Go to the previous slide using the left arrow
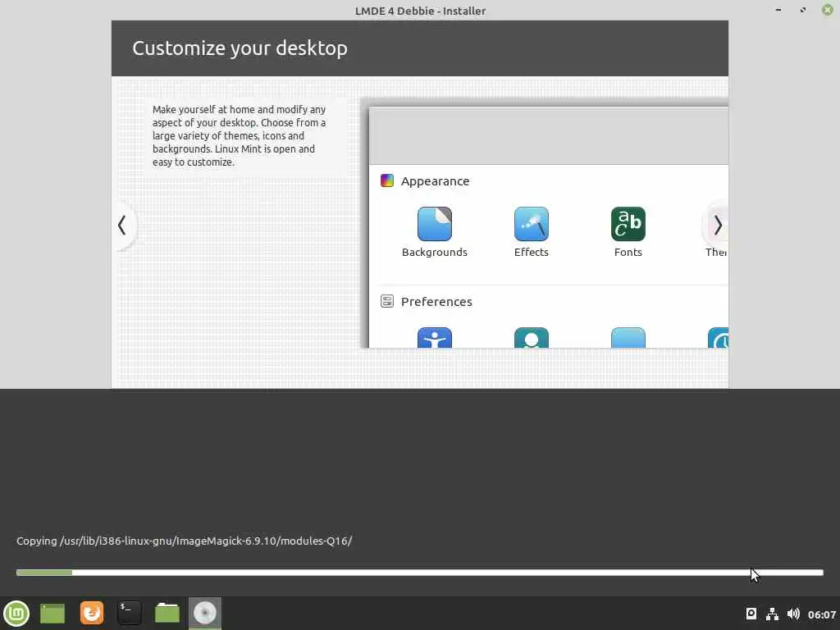This screenshot has width=840, height=630. [122, 226]
